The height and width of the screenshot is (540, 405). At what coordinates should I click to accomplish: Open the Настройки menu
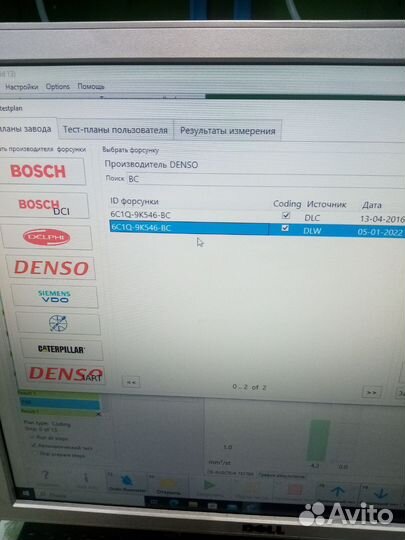pos(21,87)
